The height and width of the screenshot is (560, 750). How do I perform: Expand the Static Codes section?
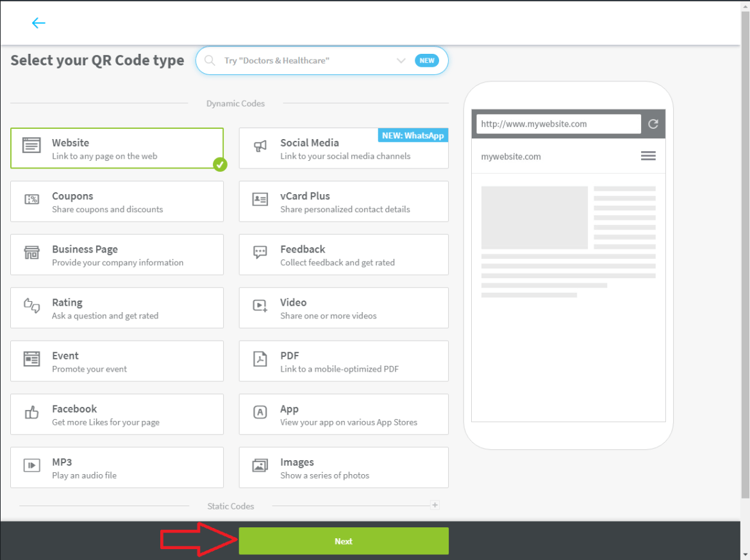tap(435, 505)
